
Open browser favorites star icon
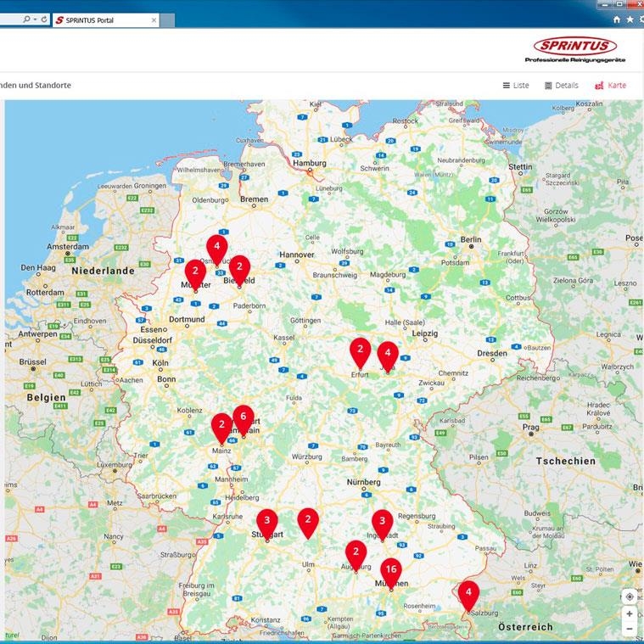pos(630,20)
